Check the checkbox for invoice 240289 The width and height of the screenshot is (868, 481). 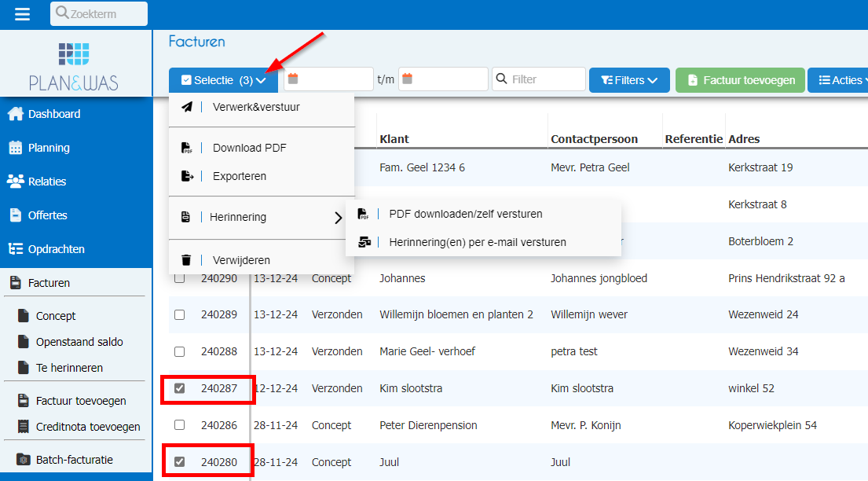click(x=179, y=314)
